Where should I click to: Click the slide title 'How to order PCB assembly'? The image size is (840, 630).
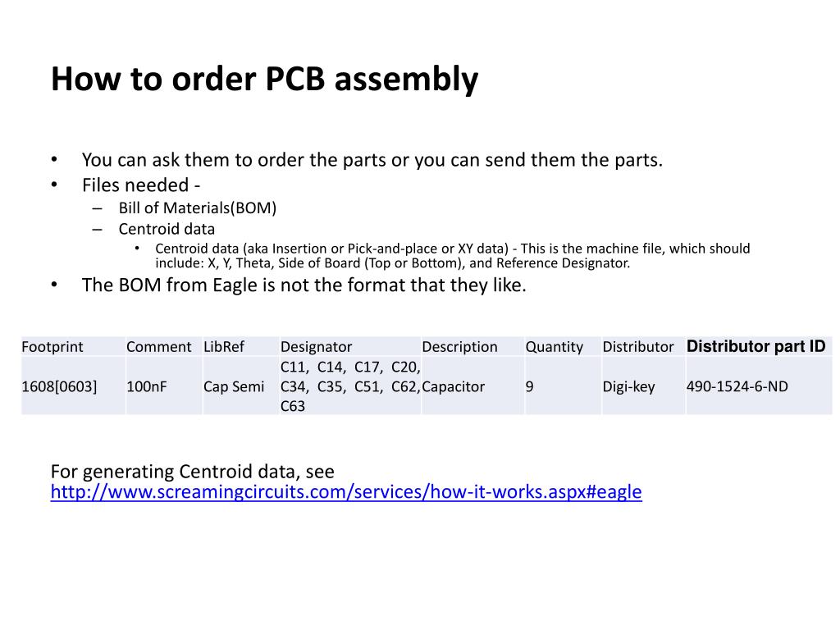pos(265,80)
